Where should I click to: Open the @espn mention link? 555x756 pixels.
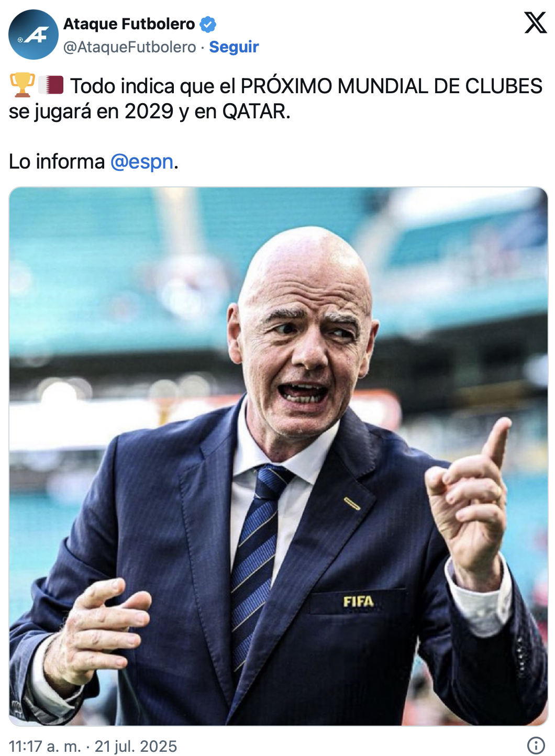pos(142,162)
